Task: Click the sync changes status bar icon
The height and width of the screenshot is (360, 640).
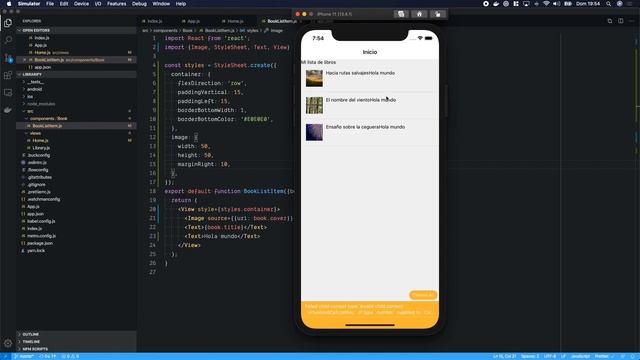Action: pyautogui.click(x=48, y=356)
